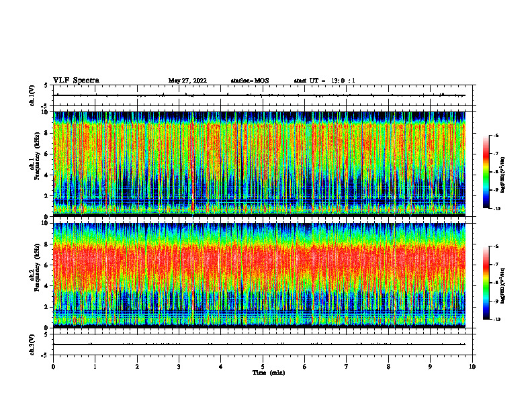This screenshot has height=411, width=532.
Task: Click the ch.1 spectrogram color bar
Action: click(x=486, y=172)
